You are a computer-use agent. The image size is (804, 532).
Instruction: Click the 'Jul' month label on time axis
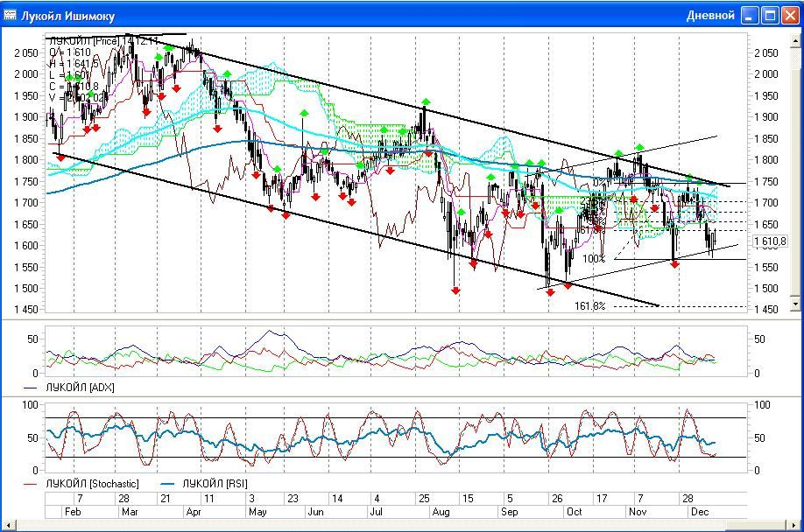tap(377, 512)
